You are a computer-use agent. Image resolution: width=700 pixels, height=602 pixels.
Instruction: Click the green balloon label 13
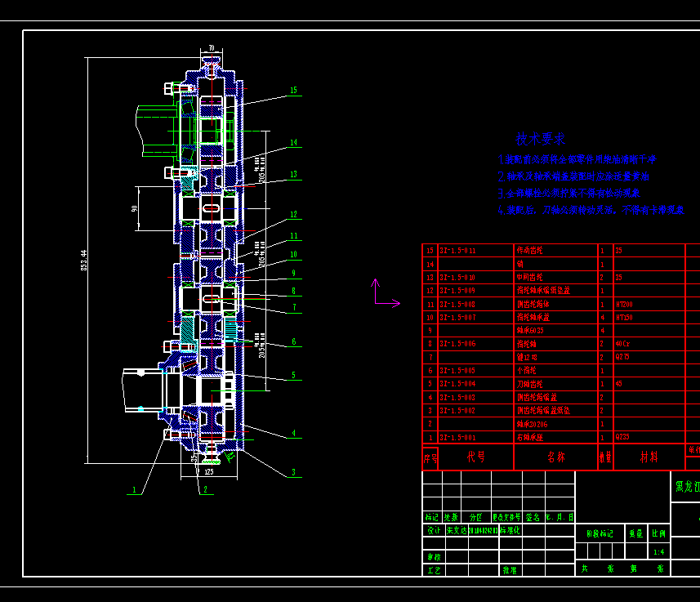click(x=293, y=174)
